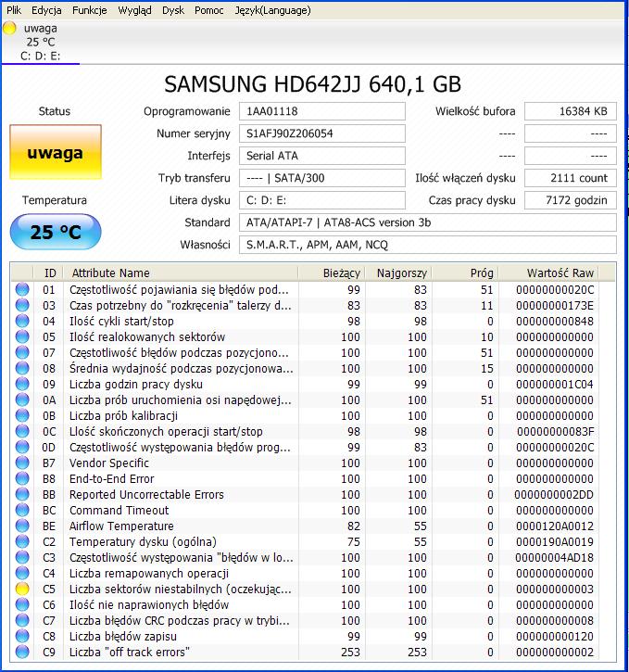Click the blue status icon for attribute 0A
The width and height of the screenshot is (629, 672).
(22, 399)
